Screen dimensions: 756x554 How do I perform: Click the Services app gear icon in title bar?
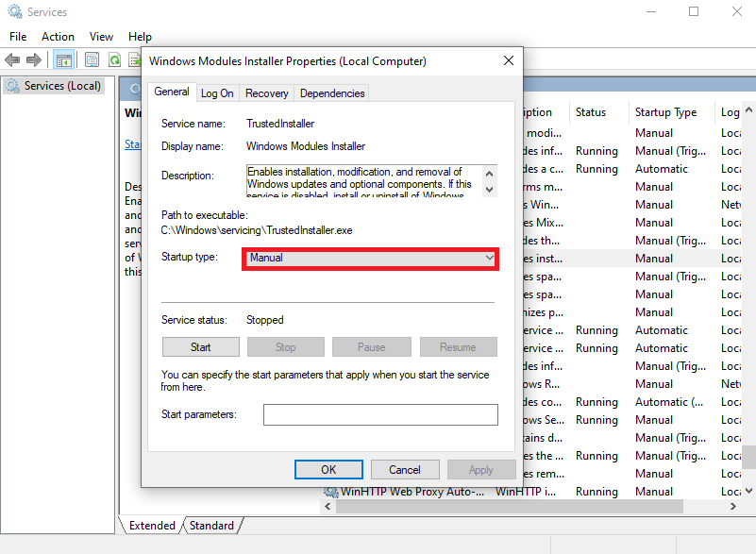[x=14, y=11]
